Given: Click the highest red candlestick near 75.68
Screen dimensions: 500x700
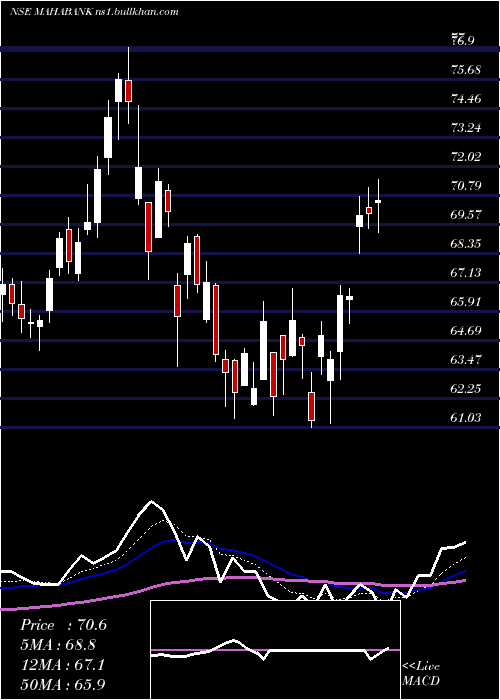Looking at the screenshot, I should click(x=129, y=85).
